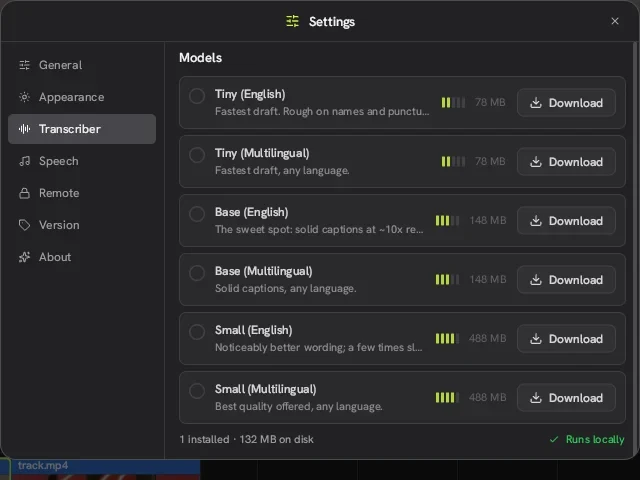This screenshot has height=480, width=640.
Task: Click the 148 MB size of Base (English)
Action: [488, 220]
